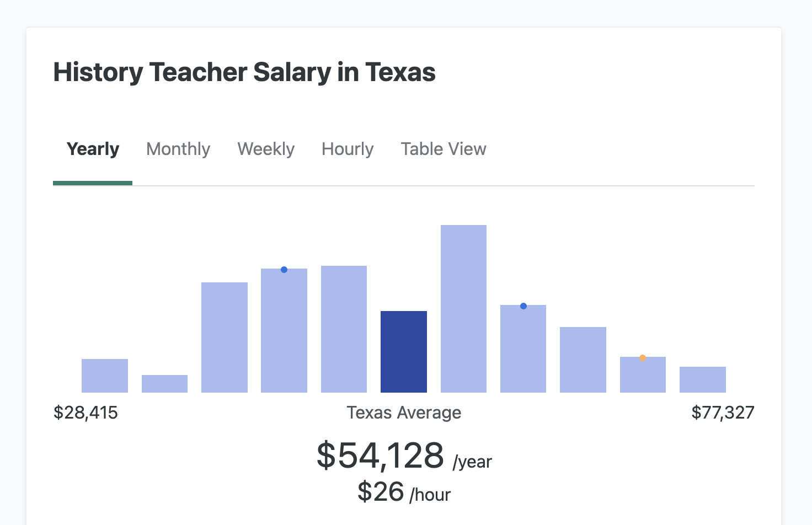Click the $77,327 maximum salary label
Viewport: 812px width, 525px height.
point(724,412)
